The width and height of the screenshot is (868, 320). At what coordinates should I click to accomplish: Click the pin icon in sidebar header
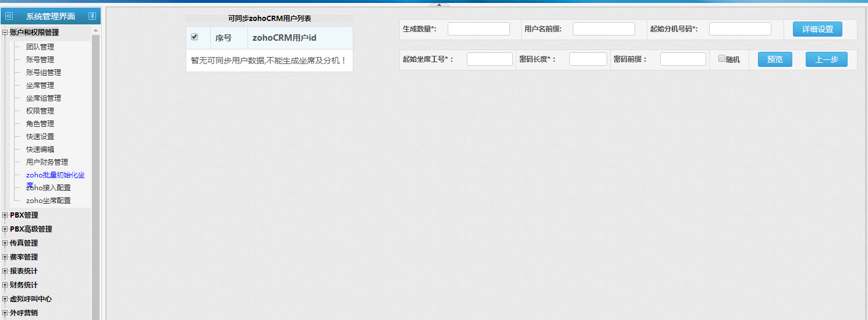[x=92, y=16]
